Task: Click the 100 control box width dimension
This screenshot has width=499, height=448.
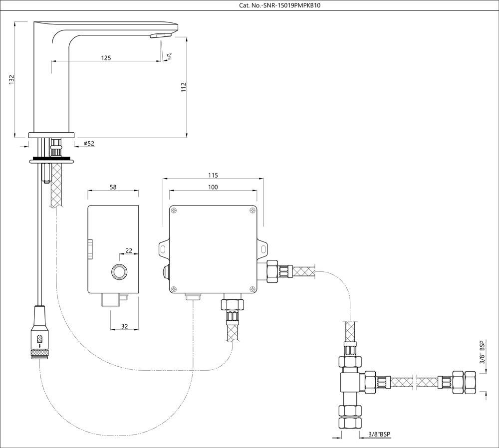Action: click(213, 187)
